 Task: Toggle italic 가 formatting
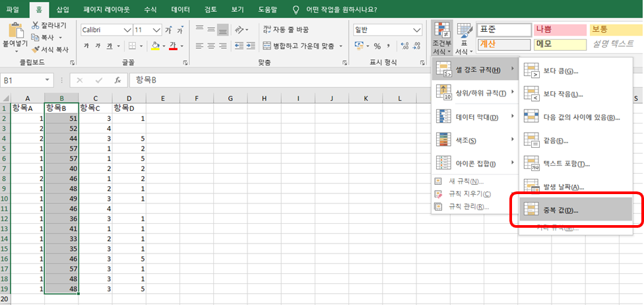coord(98,46)
